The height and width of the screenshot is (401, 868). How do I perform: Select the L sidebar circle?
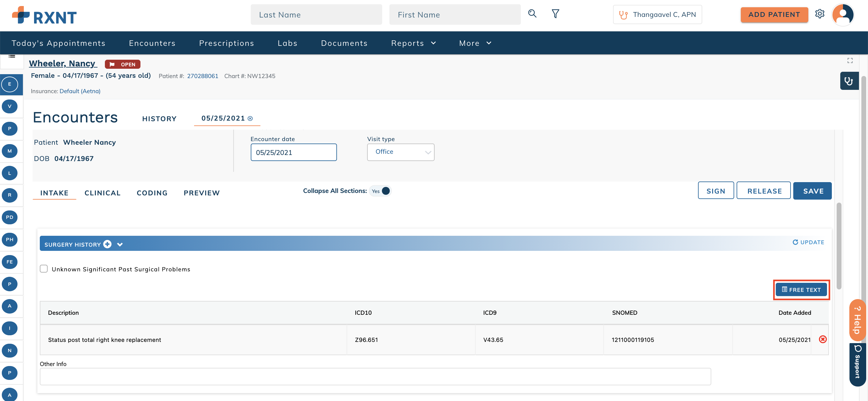(x=9, y=173)
